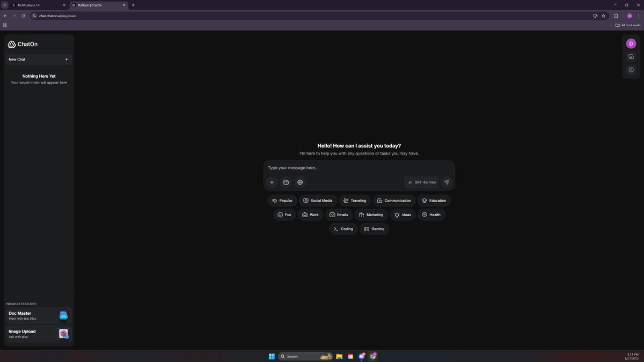Viewport: 644px width, 362px height.
Task: Click the install app icon in address bar
Action: (595, 16)
